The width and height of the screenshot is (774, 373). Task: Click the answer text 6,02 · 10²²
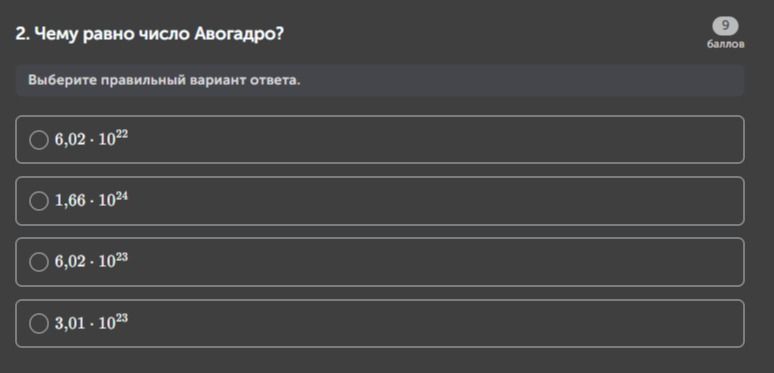coord(91,139)
